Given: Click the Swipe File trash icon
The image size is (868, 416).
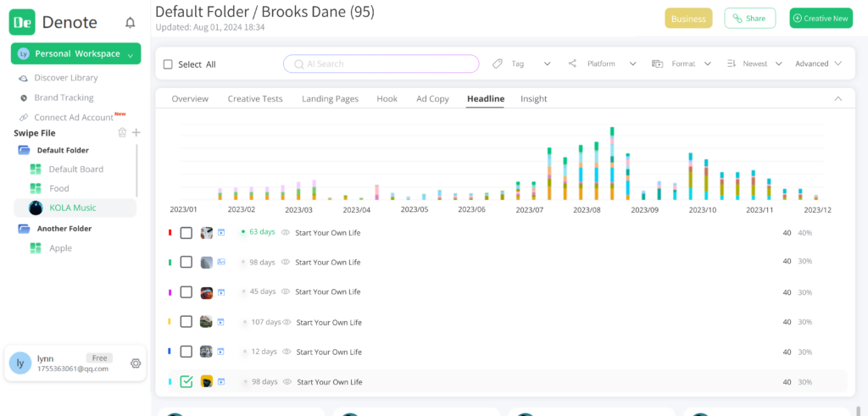Looking at the screenshot, I should coord(122,133).
